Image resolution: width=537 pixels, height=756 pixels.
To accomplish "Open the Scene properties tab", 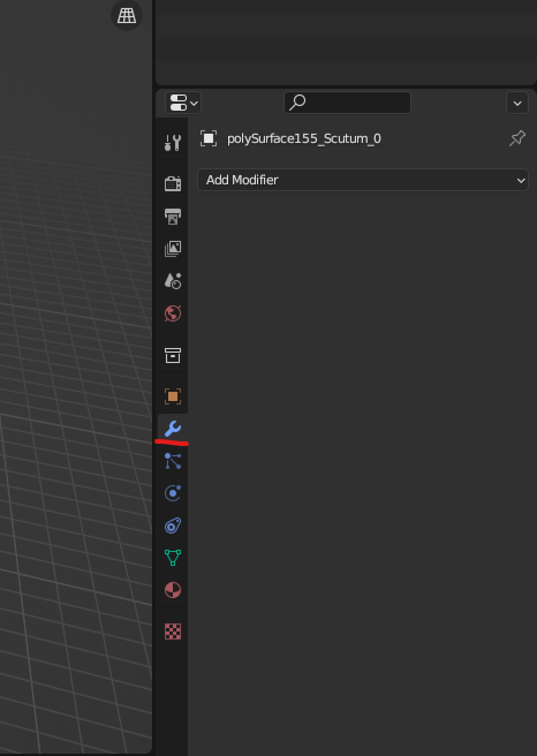I will (x=172, y=281).
